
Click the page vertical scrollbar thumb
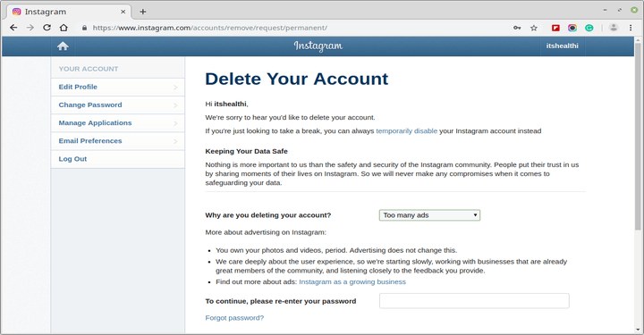click(638, 137)
